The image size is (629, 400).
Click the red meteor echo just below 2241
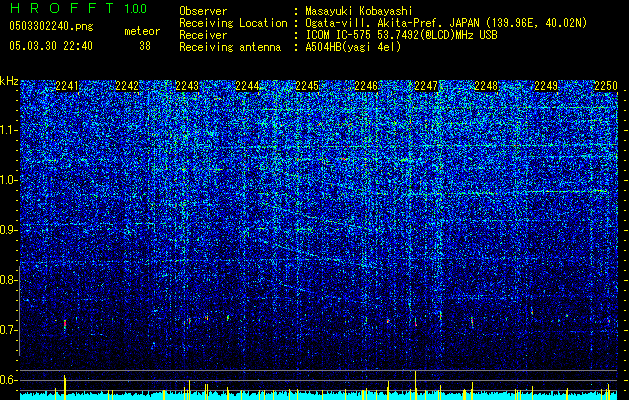point(65,324)
